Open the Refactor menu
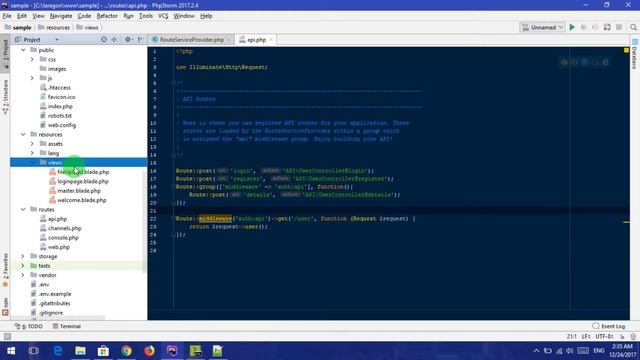 (x=107, y=16)
